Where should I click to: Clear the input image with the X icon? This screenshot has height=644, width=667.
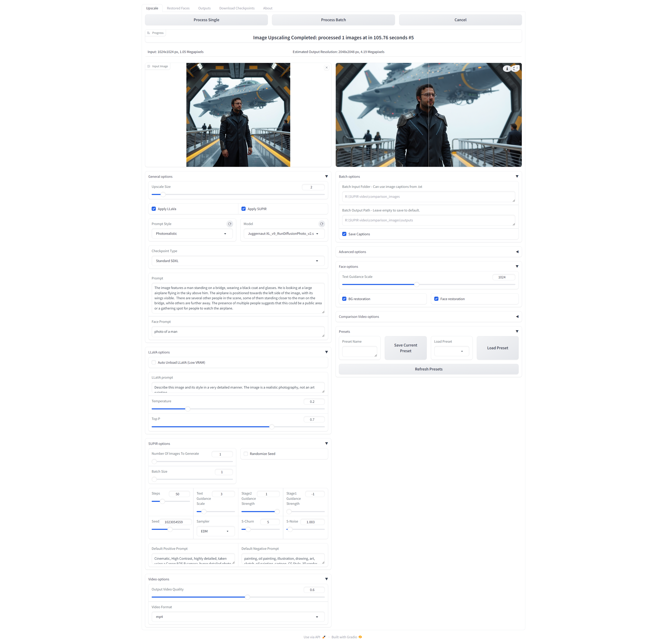tap(327, 67)
